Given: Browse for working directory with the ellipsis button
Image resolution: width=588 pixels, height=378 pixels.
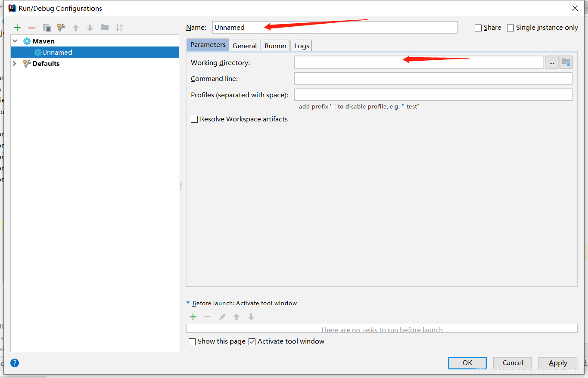Looking at the screenshot, I should click(552, 62).
